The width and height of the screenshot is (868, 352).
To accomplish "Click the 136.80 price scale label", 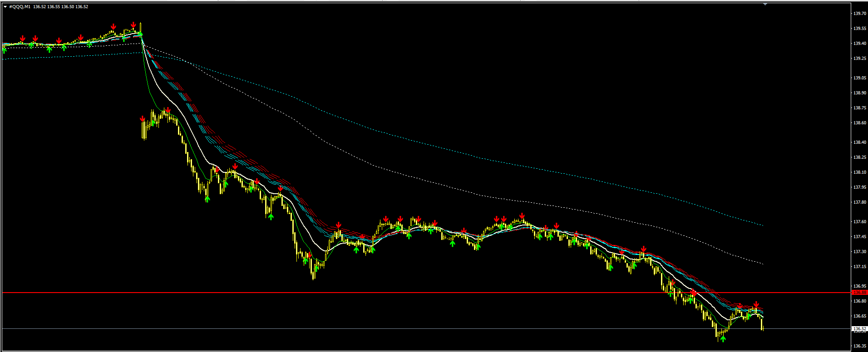I will click(859, 301).
